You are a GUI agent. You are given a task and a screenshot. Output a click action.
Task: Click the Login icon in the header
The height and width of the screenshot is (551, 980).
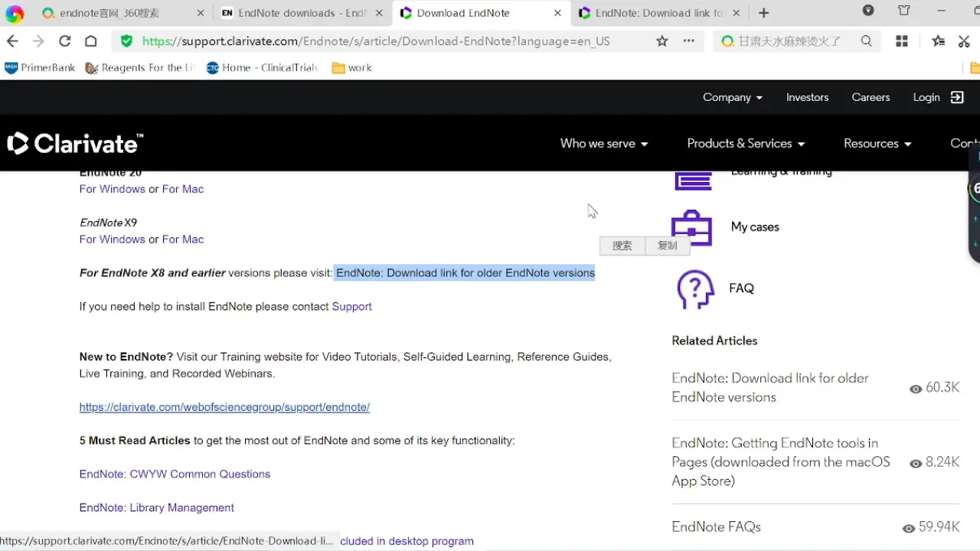957,97
